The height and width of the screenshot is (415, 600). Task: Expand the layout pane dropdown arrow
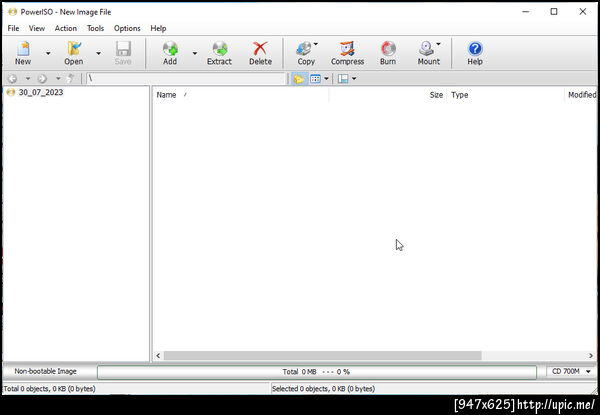[354, 79]
